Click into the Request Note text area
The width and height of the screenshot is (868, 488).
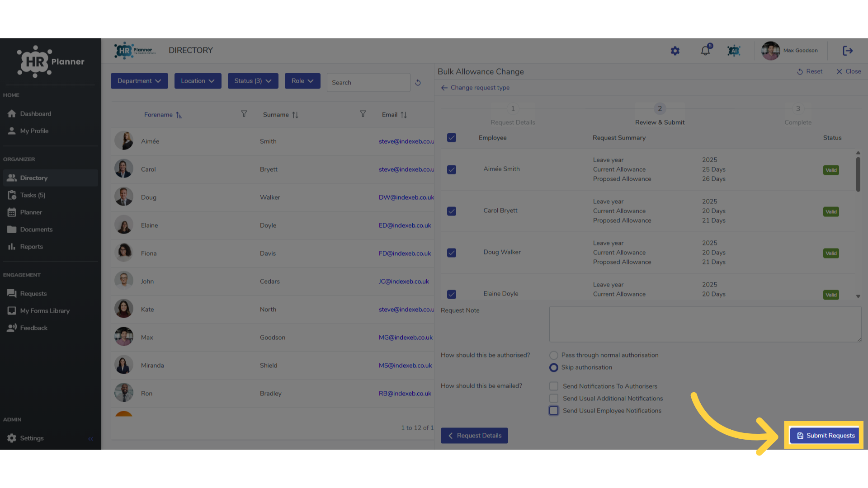point(705,324)
